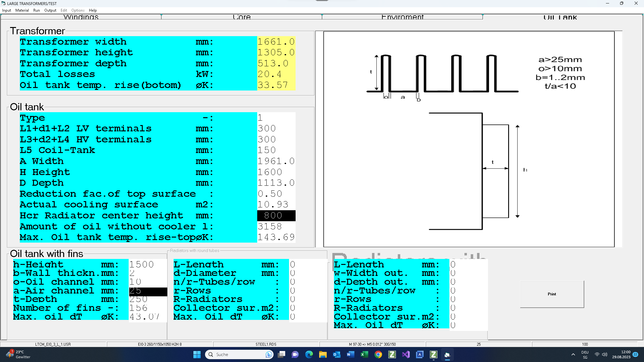Edit the H Height value 1600

click(x=276, y=172)
